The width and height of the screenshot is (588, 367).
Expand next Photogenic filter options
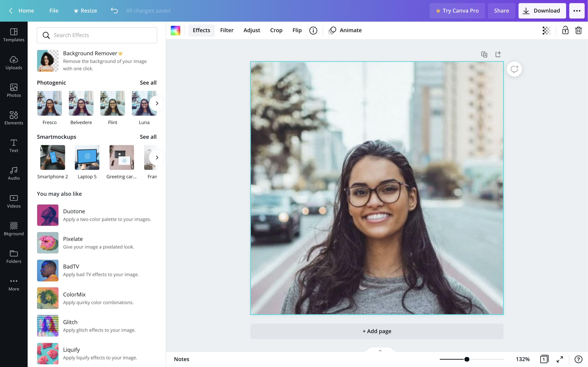[156, 103]
